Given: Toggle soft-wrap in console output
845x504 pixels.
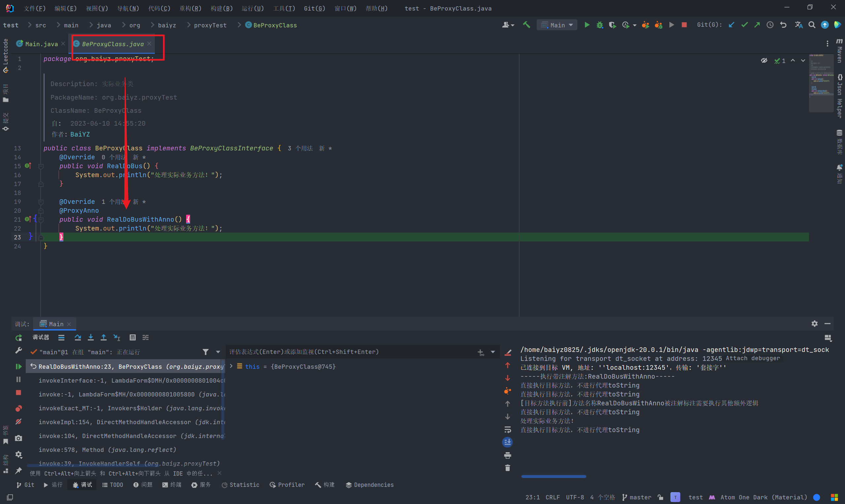Looking at the screenshot, I should point(508,430).
